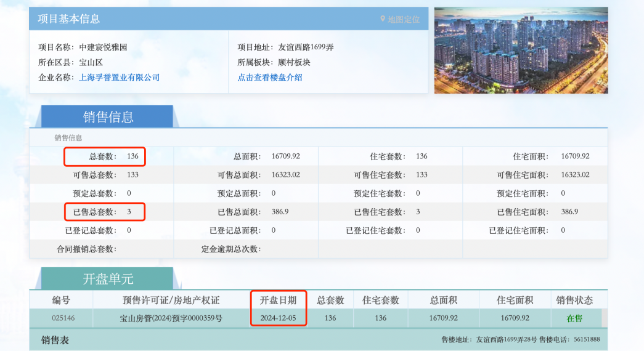Click district value 宝山区
Screen dimensions: 644x351
coord(91,62)
